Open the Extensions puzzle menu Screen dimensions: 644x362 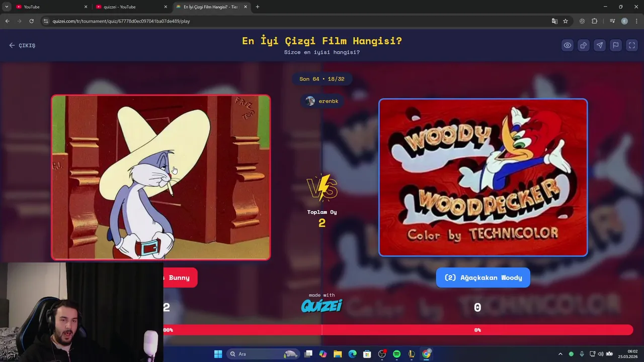595,21
